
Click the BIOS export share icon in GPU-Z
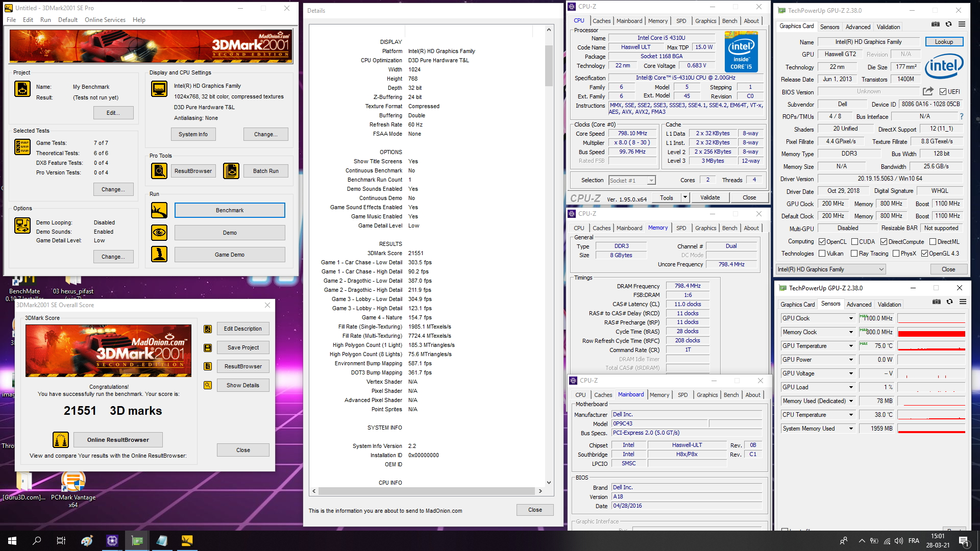[928, 91]
